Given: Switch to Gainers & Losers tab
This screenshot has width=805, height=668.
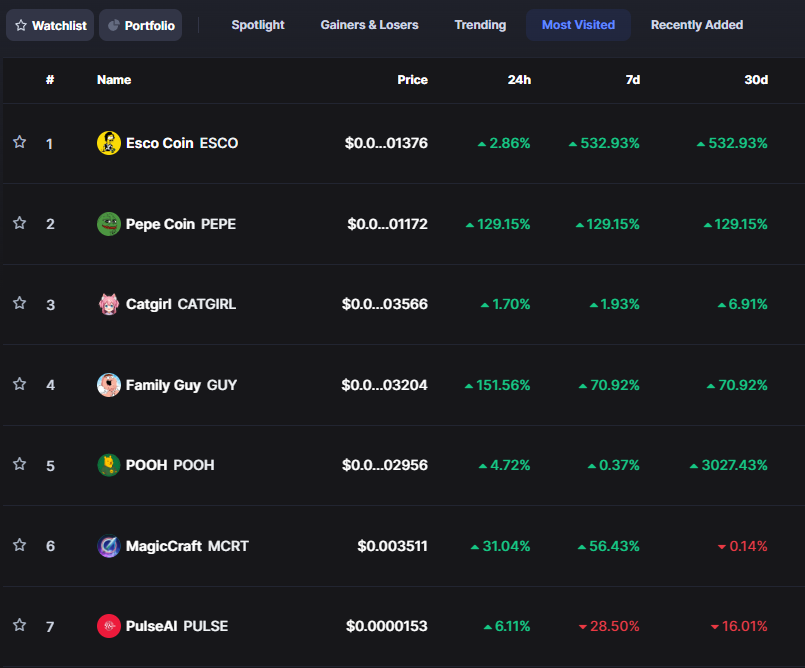Looking at the screenshot, I should 369,25.
